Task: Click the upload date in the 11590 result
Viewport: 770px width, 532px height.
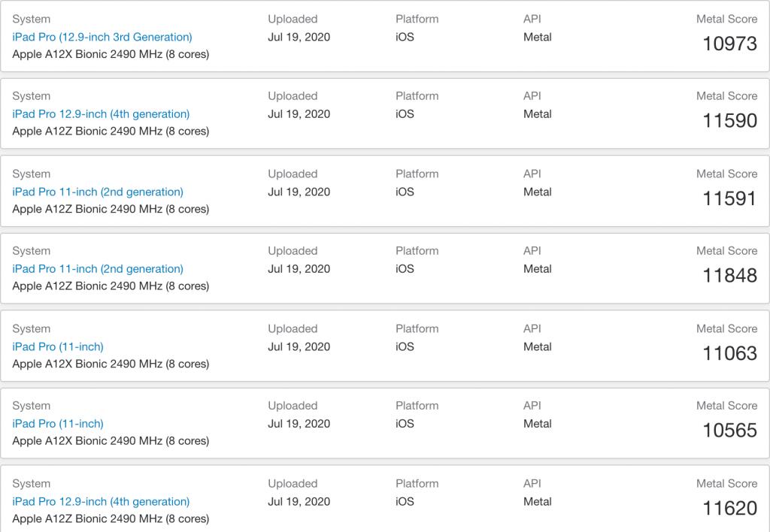Action: tap(299, 114)
